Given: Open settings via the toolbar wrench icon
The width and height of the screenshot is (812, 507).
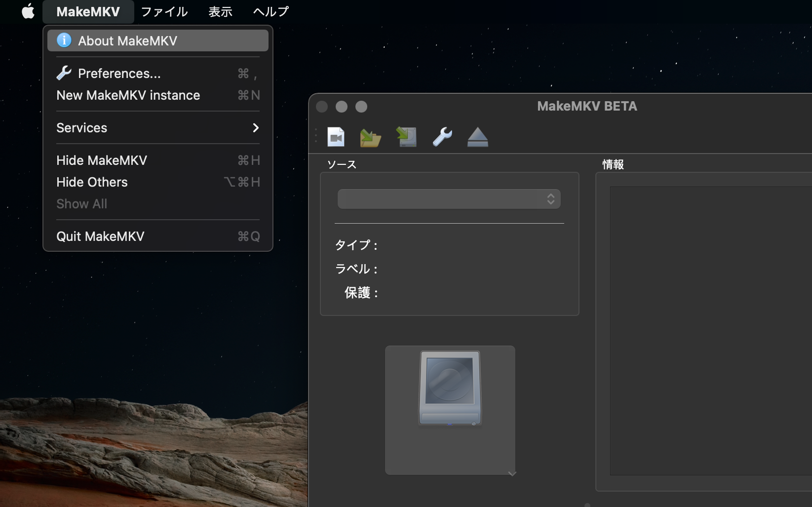Looking at the screenshot, I should pos(442,137).
